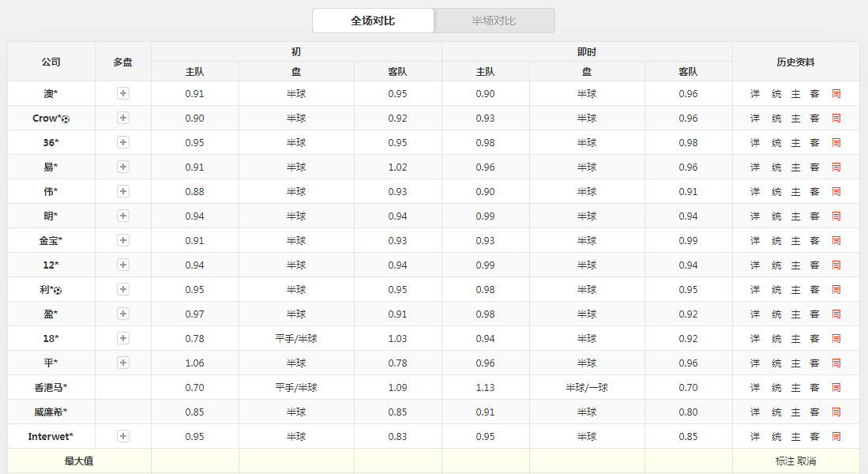Click 客 link in 威廉希* row
Image resolution: width=868 pixels, height=474 pixels.
point(814,412)
